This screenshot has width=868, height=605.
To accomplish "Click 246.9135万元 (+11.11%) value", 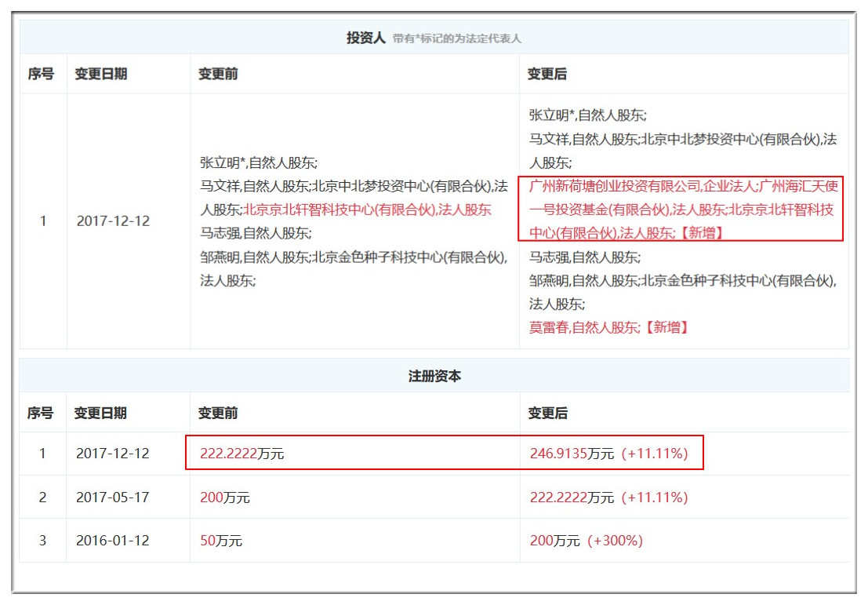I will tap(609, 454).
